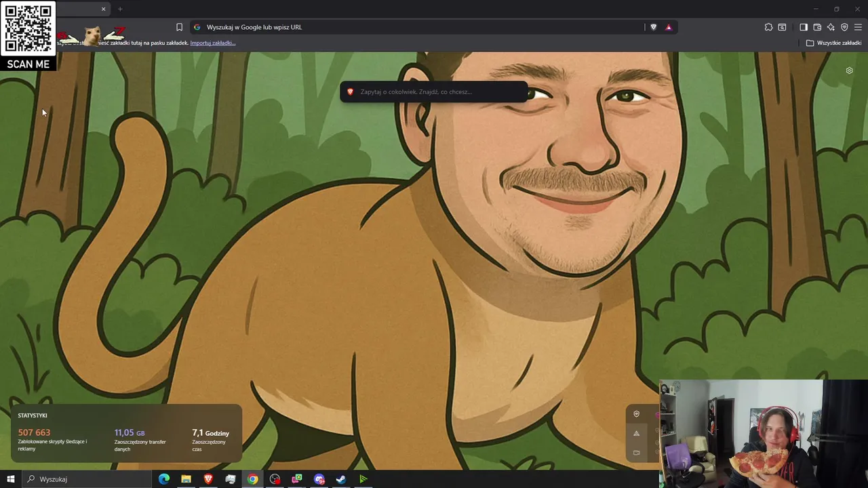Click the 'Importuj zakładki...' link
This screenshot has width=868, height=488.
[213, 43]
